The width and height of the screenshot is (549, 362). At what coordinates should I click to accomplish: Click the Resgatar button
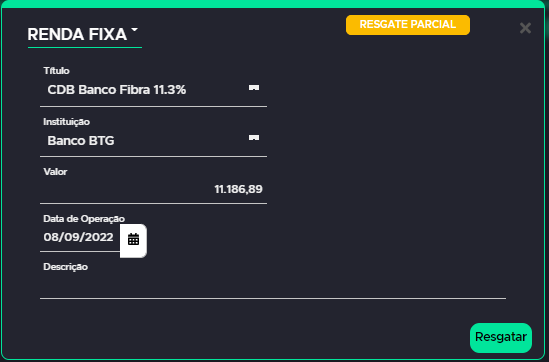pyautogui.click(x=501, y=337)
